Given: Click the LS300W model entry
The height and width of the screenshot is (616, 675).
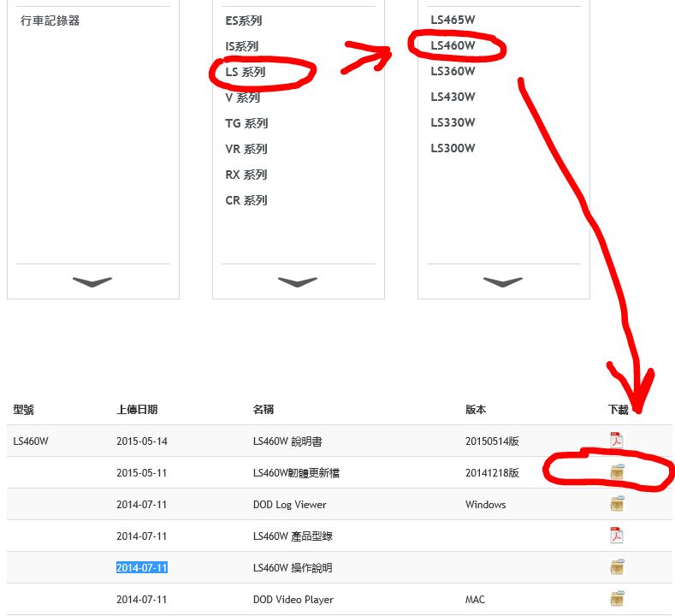Looking at the screenshot, I should [453, 148].
